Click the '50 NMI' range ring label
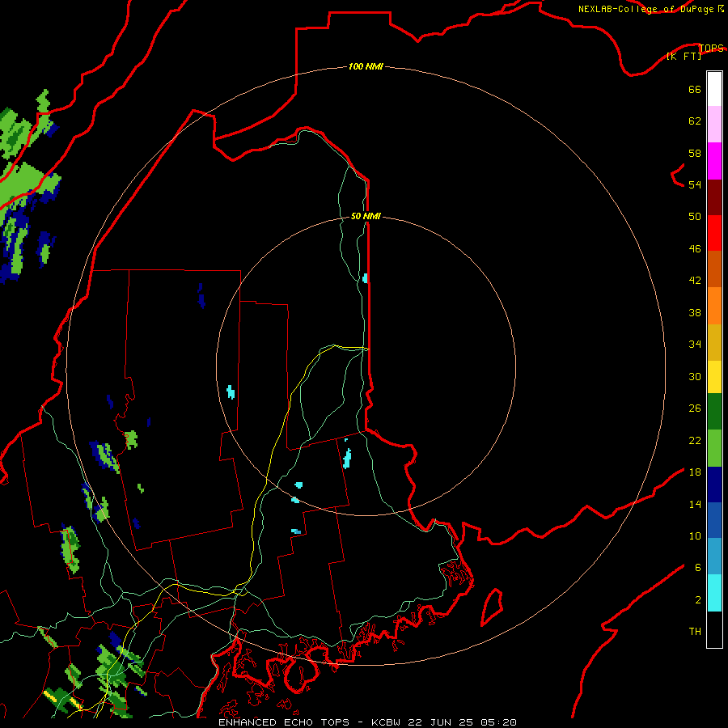The image size is (728, 728). tap(366, 216)
